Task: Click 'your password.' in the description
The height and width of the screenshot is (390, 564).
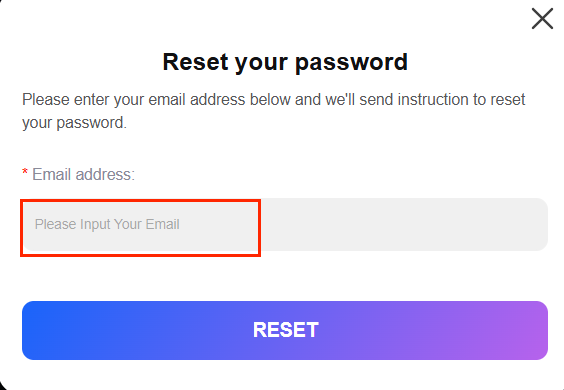Action: (x=74, y=123)
